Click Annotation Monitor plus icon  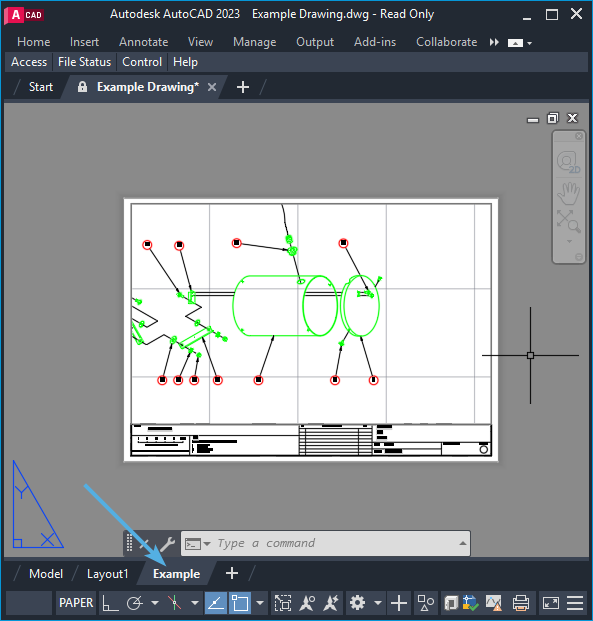pyautogui.click(x=399, y=603)
